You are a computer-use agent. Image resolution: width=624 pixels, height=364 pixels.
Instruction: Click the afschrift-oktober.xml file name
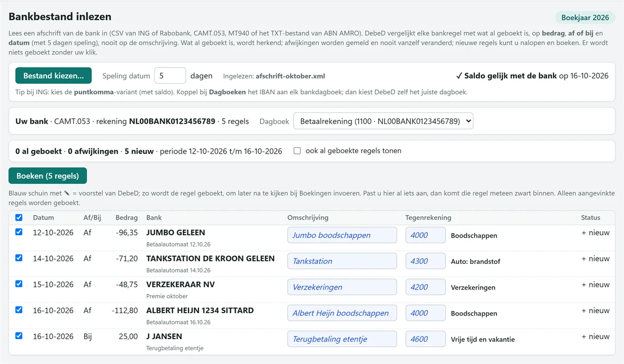pyautogui.click(x=290, y=76)
